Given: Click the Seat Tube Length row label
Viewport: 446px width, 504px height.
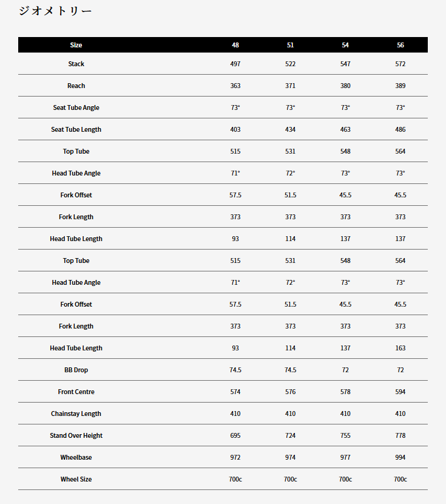Looking at the screenshot, I should (x=76, y=129).
